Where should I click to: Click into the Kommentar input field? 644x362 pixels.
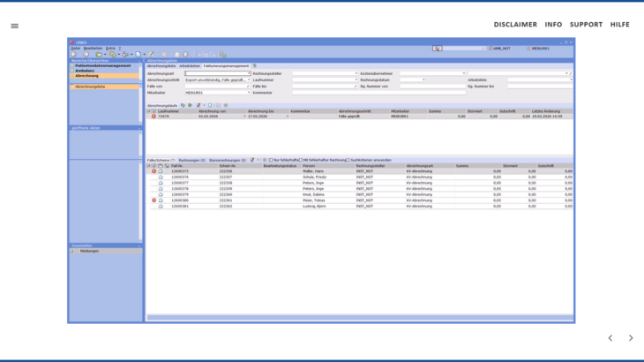pos(326,92)
